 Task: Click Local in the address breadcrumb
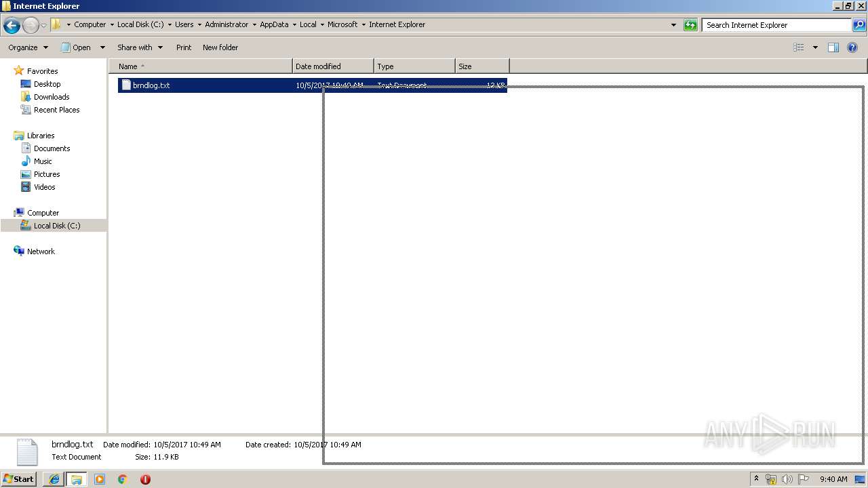pyautogui.click(x=308, y=24)
